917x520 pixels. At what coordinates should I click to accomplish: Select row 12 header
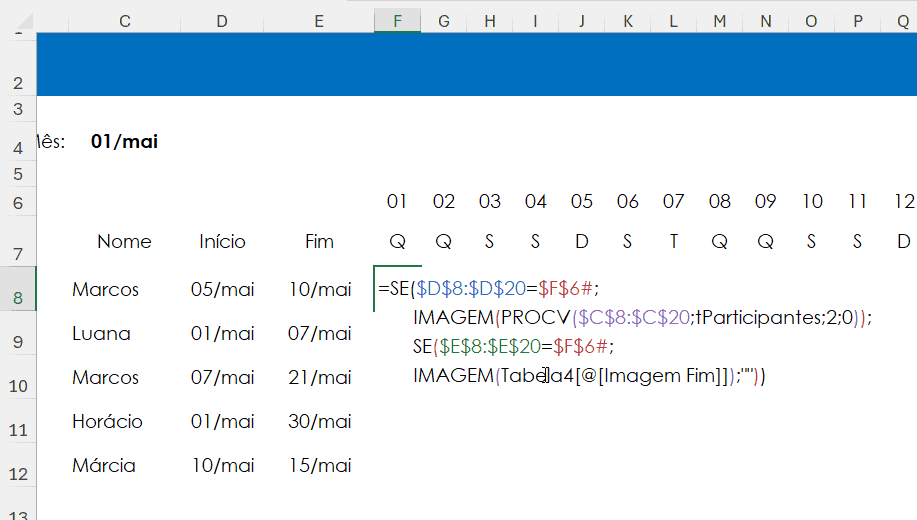pyautogui.click(x=18, y=465)
